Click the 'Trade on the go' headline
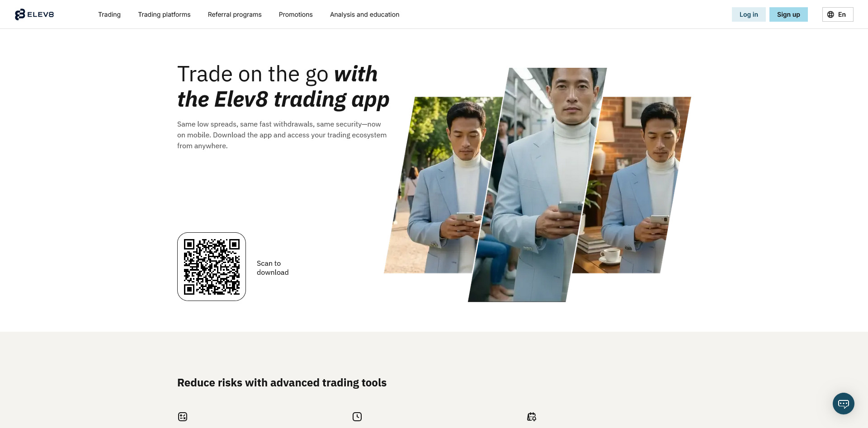868x428 pixels. [283, 86]
